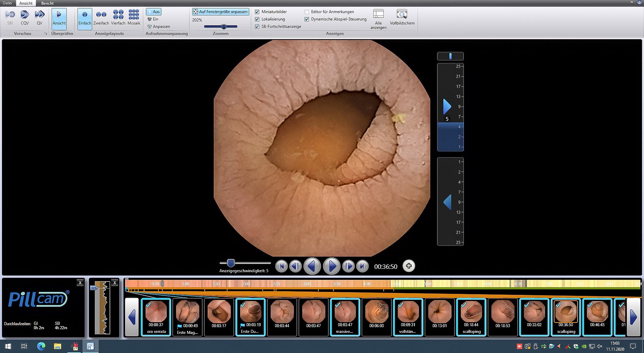644x353 pixels.
Task: Switch to the Bericht tab
Action: pyautogui.click(x=47, y=3)
